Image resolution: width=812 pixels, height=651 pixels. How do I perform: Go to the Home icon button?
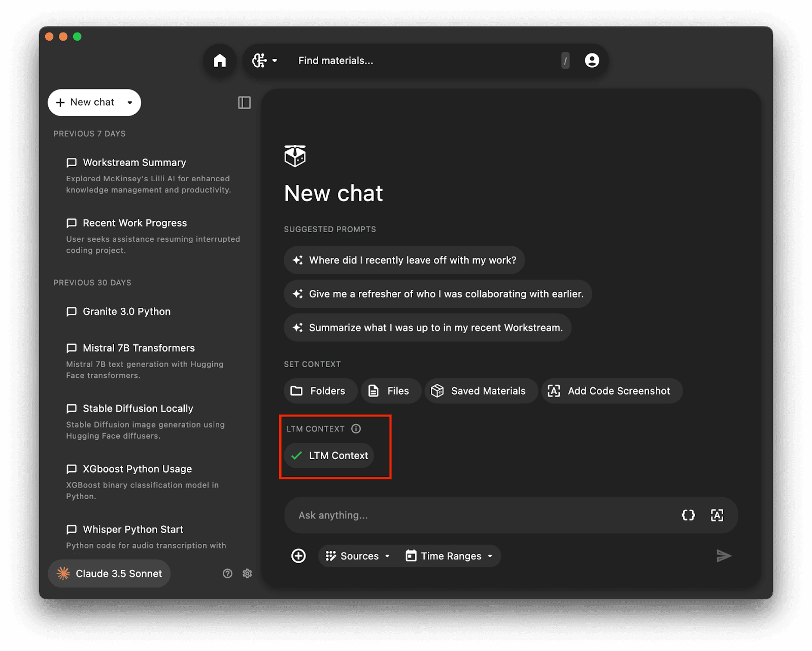[220, 60]
